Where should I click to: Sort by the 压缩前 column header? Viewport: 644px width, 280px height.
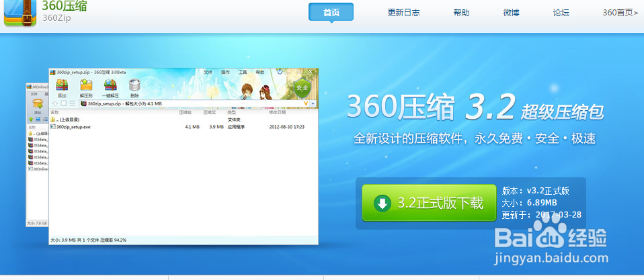(x=184, y=112)
